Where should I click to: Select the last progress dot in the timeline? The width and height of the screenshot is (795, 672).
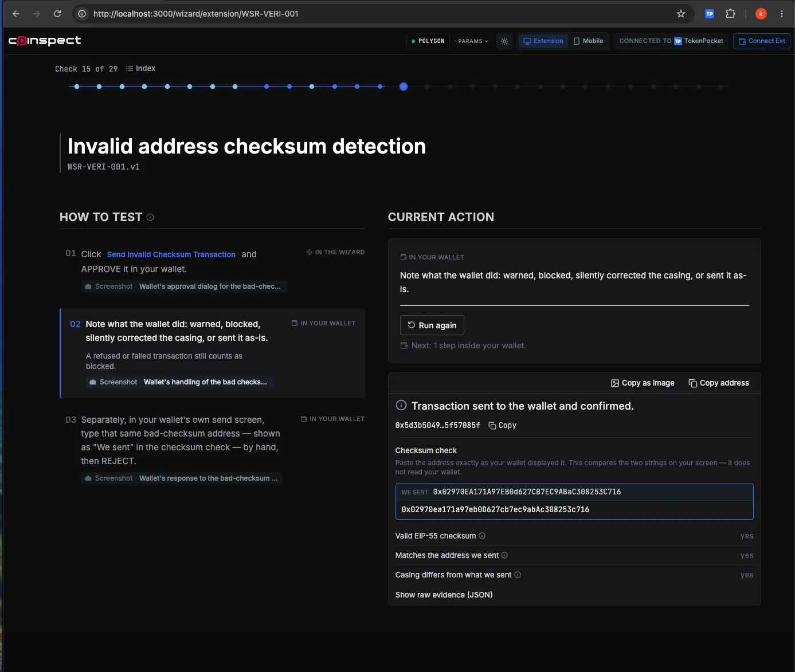click(x=720, y=87)
